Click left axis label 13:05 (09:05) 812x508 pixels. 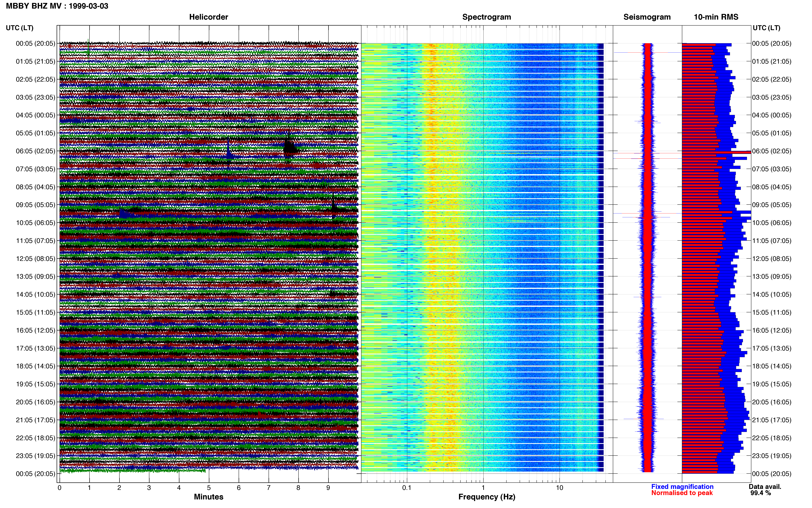(36, 277)
